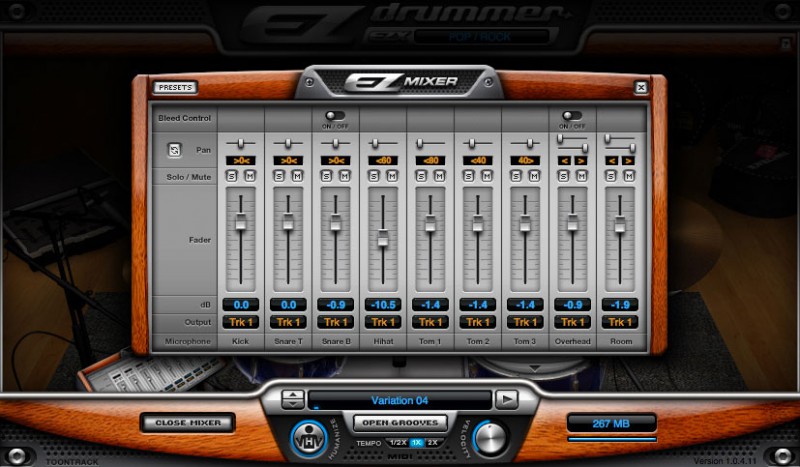Set tempo to 2X
Screen dimensions: 800x467
[x=432, y=442]
